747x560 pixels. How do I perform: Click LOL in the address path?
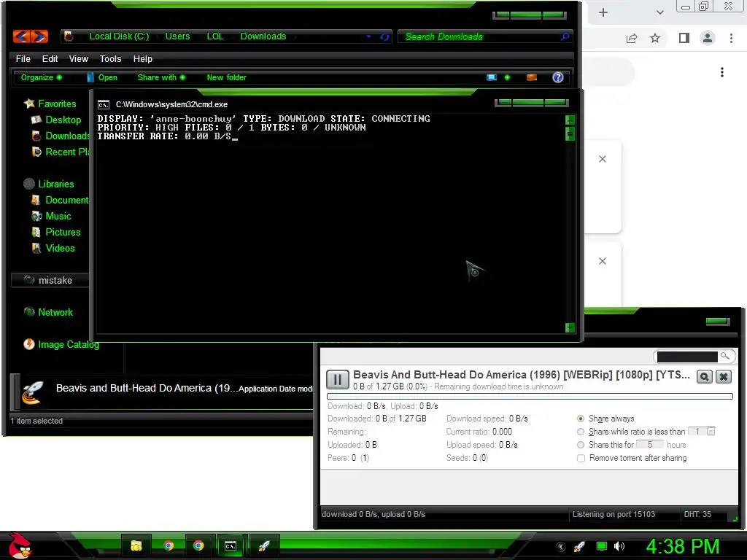tap(215, 36)
